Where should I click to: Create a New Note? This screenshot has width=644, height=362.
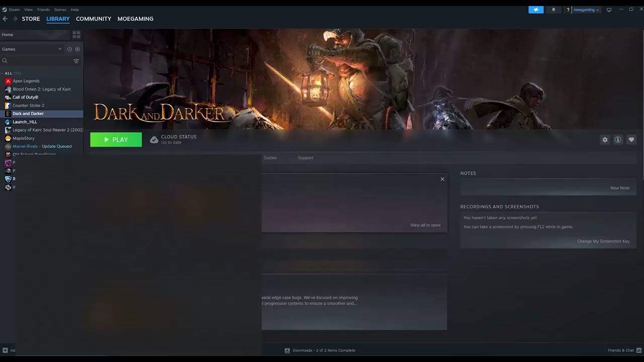click(x=620, y=188)
